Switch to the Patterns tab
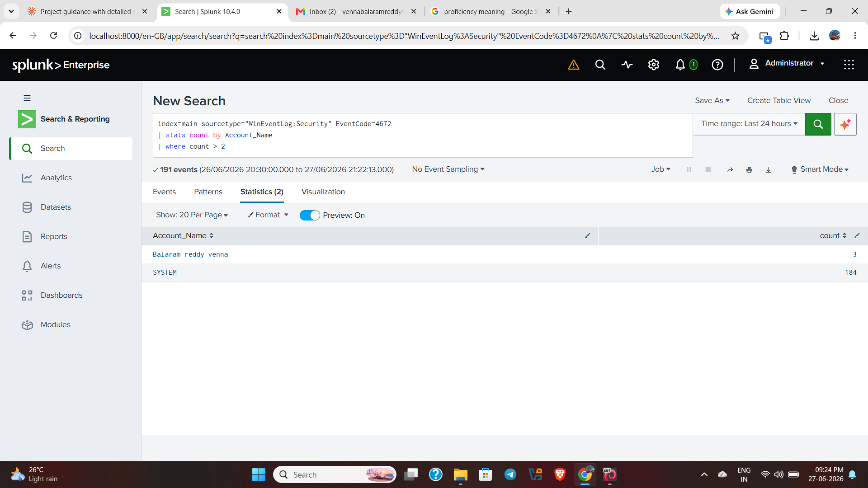Viewport: 868px width, 488px height. 208,192
